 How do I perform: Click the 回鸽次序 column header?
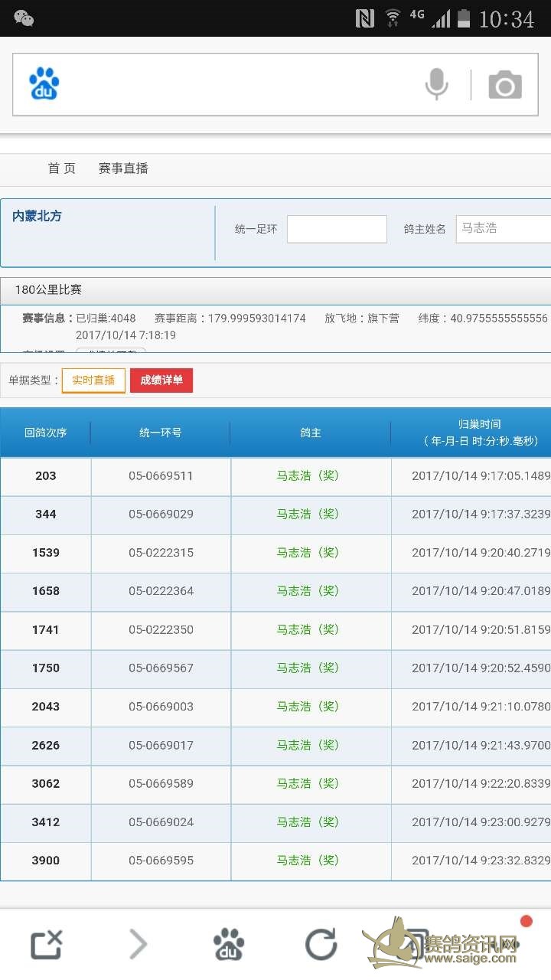click(x=46, y=433)
